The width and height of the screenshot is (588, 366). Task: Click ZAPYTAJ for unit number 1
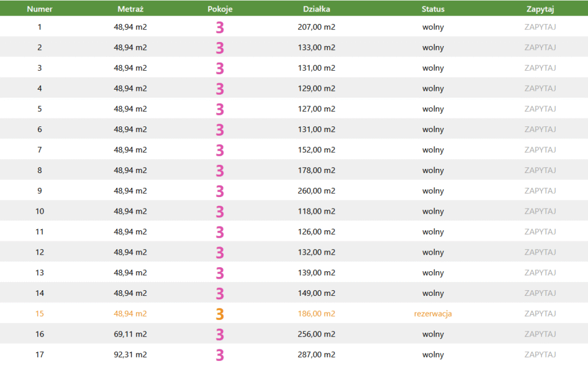540,27
